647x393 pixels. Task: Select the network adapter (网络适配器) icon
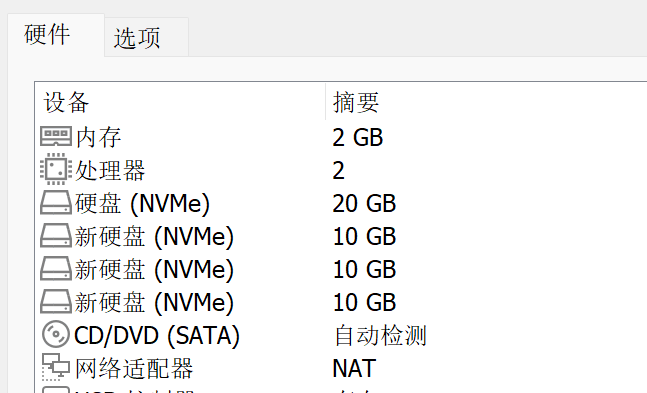(x=56, y=367)
